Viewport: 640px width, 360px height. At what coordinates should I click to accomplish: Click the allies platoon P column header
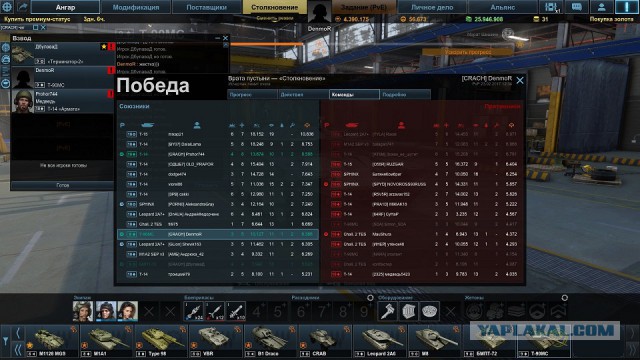click(122, 125)
